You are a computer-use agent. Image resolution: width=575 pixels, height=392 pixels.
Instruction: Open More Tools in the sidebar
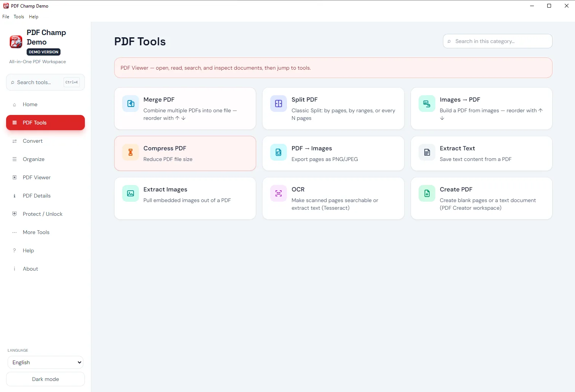coord(45,232)
